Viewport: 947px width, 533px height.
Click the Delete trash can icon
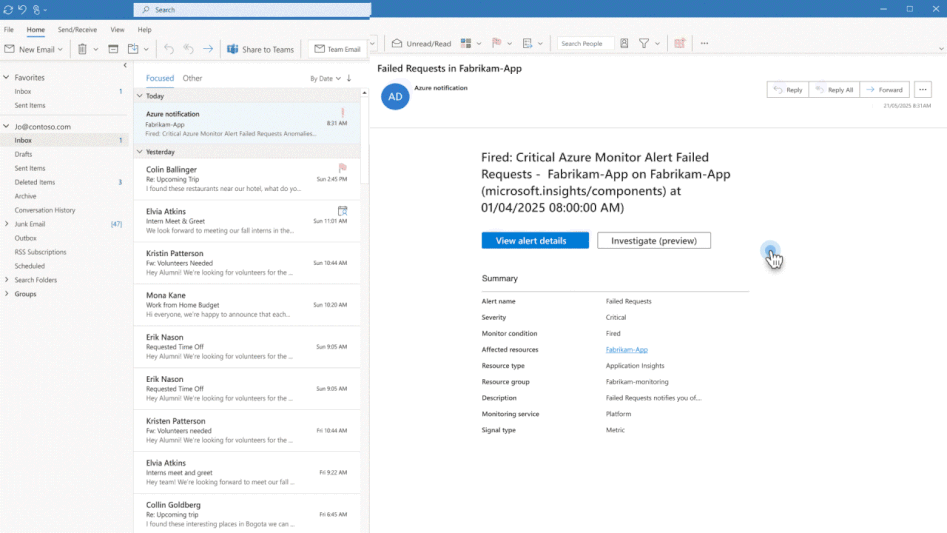point(82,49)
